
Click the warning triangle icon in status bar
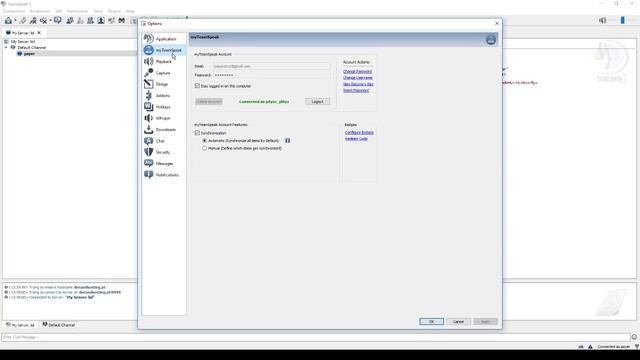tap(590, 347)
